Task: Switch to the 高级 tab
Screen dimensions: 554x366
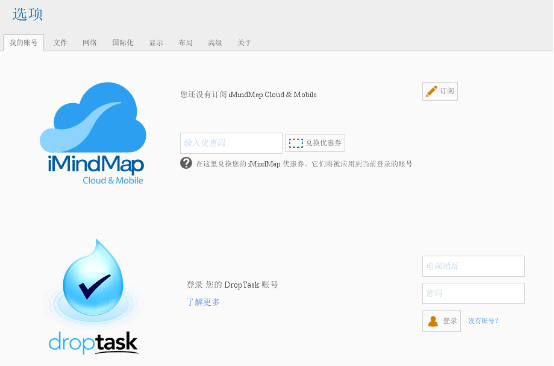Action: coord(215,43)
